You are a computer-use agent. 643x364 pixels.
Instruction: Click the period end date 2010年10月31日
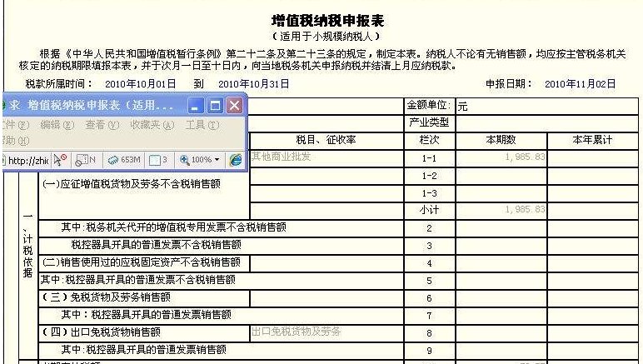pyautogui.click(x=253, y=84)
